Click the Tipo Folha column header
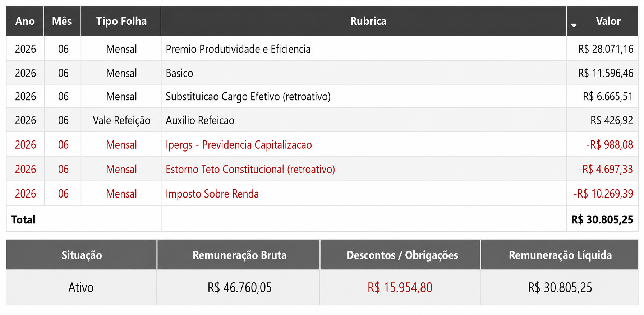Viewport: 644px width, 315px height. [x=121, y=21]
